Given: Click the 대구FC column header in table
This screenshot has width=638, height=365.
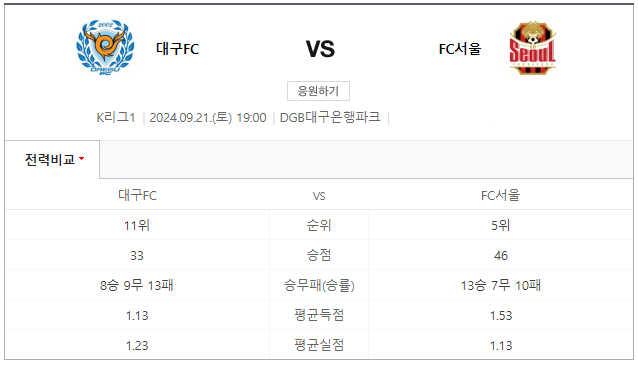Looking at the screenshot, I should (138, 195).
